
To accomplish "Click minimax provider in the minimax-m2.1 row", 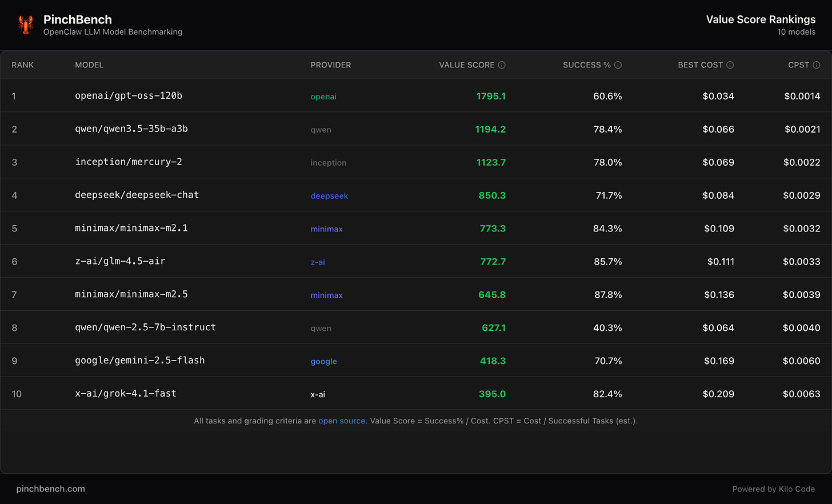I will (326, 229).
